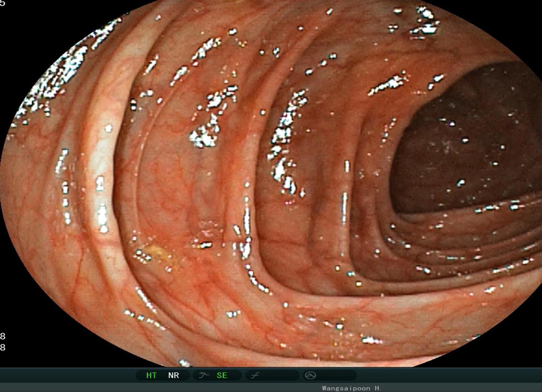Click the italic f-shaped curve icon
The height and width of the screenshot is (392, 542).
click(x=255, y=375)
